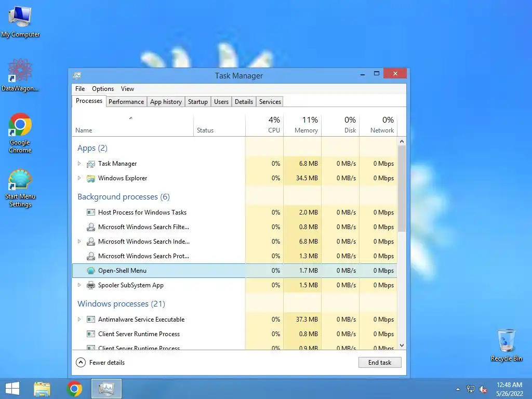Screen dimensions: 532x399
Task: Click the Spooler SubSystem printer icon
Action: (90, 285)
